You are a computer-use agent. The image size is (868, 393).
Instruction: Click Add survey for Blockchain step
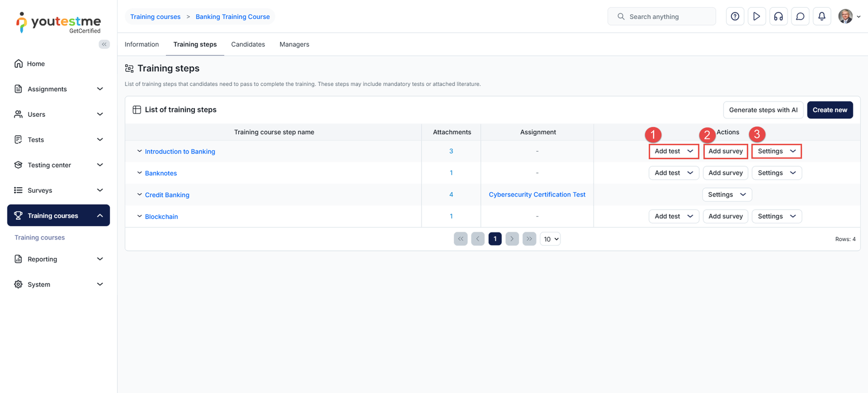725,217
